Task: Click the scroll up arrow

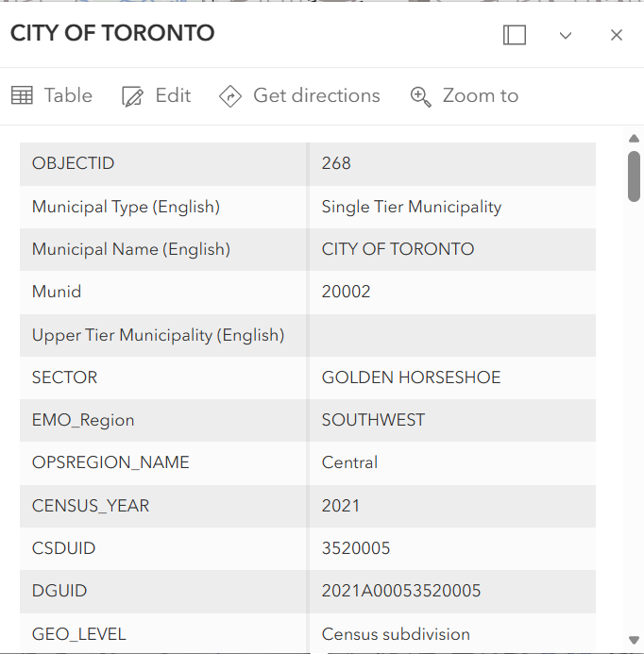Action: (634, 139)
